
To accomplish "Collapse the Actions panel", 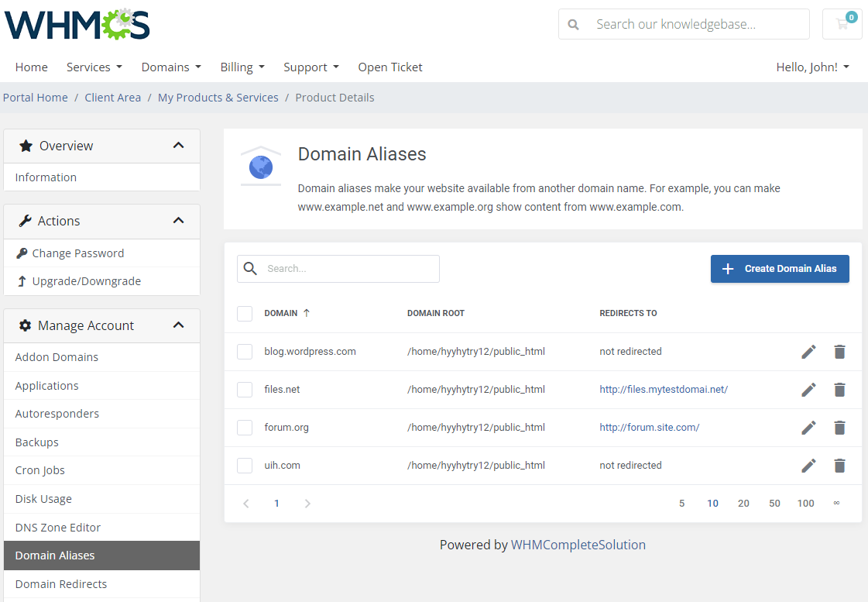I will click(178, 220).
